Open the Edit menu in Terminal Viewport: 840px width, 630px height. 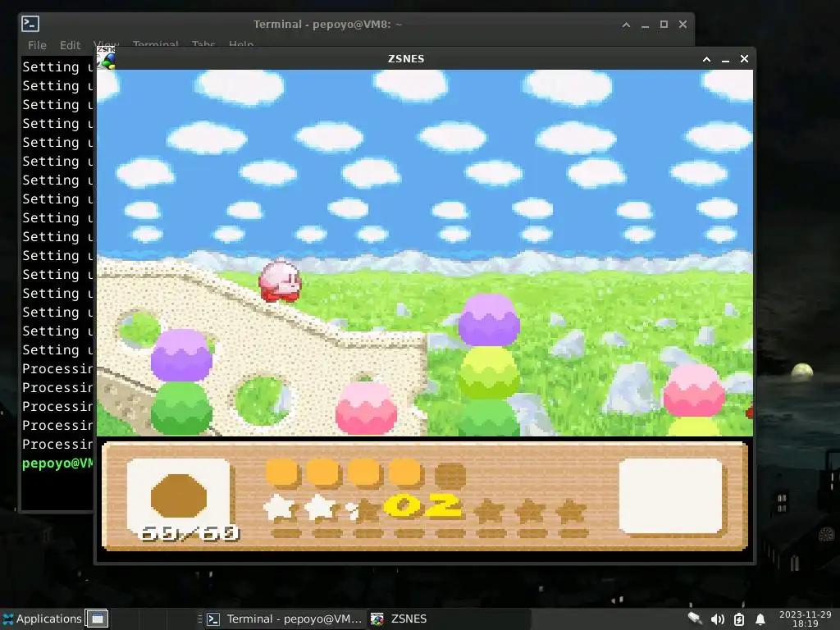pos(71,45)
